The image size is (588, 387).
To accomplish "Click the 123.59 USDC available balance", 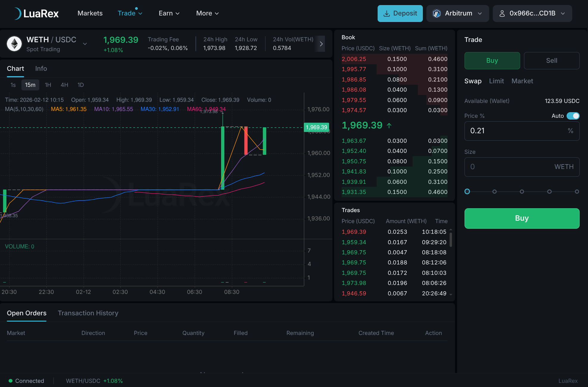I will (562, 101).
